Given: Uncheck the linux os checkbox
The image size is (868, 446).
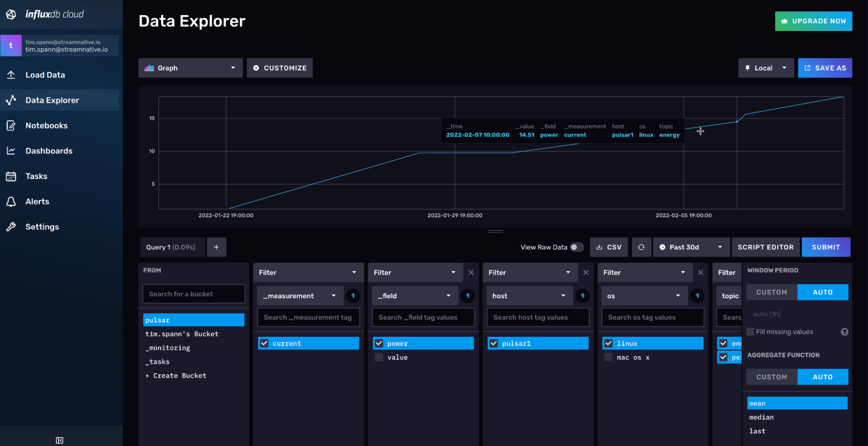Looking at the screenshot, I should pos(608,343).
